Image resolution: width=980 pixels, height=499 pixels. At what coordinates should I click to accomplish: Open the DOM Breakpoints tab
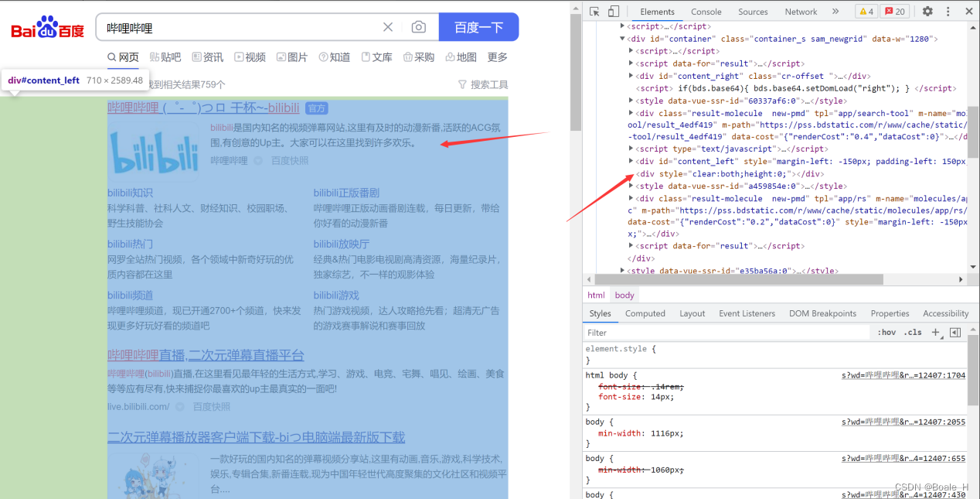(822, 313)
